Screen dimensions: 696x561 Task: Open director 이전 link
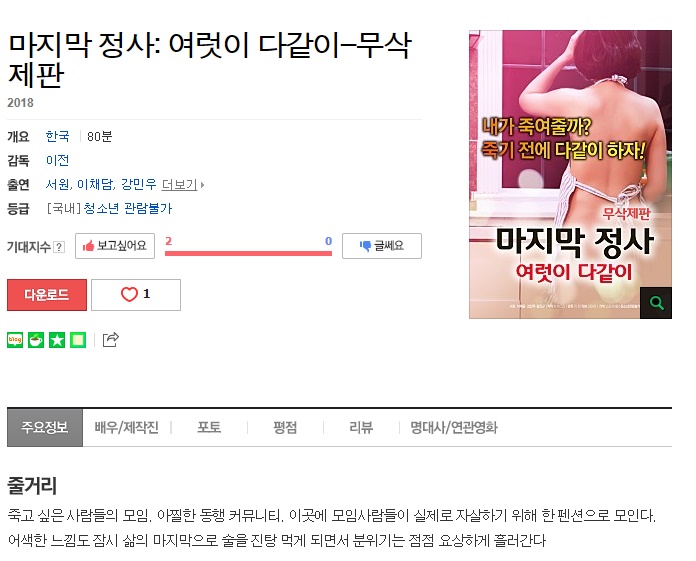(x=57, y=160)
